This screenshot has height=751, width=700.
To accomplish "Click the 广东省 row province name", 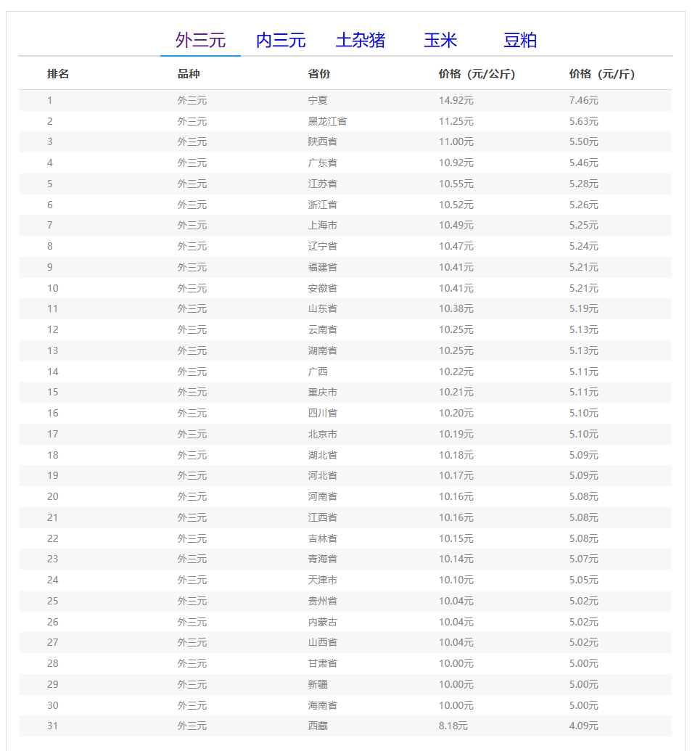I will coord(322,163).
